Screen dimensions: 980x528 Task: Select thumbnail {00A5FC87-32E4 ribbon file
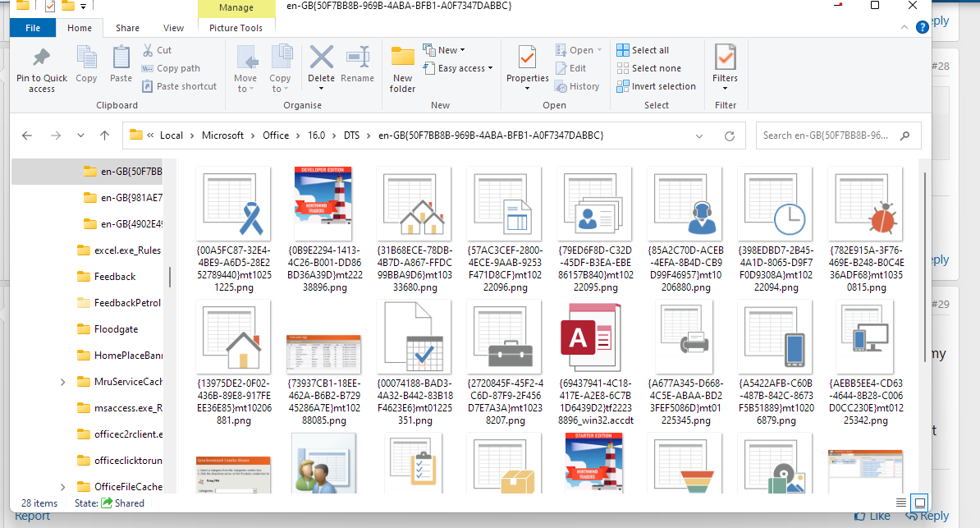[233, 230]
